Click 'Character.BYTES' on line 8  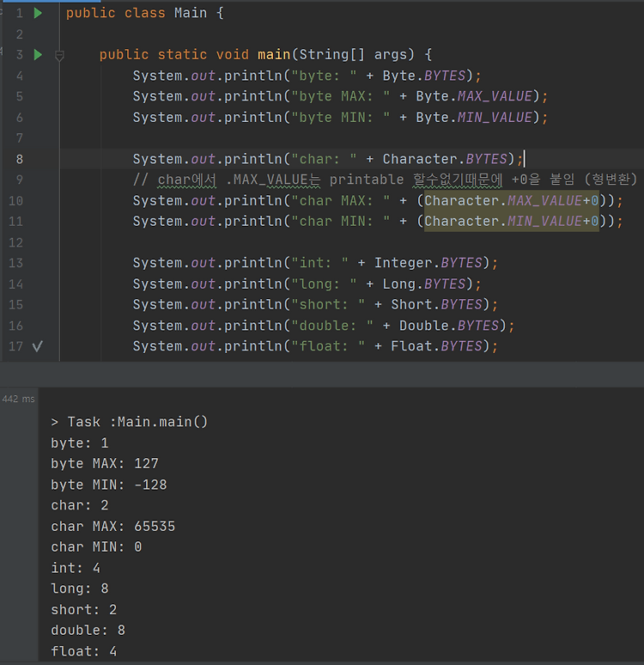click(445, 159)
